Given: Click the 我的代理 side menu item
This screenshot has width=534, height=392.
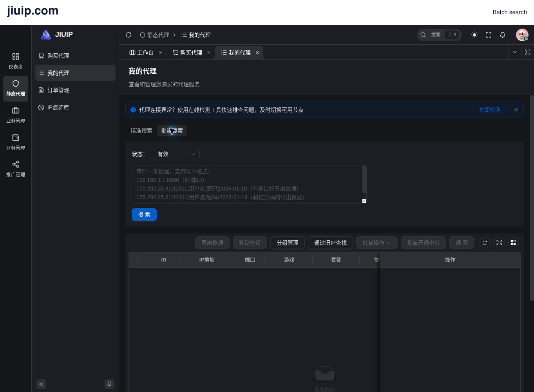Looking at the screenshot, I should [75, 73].
